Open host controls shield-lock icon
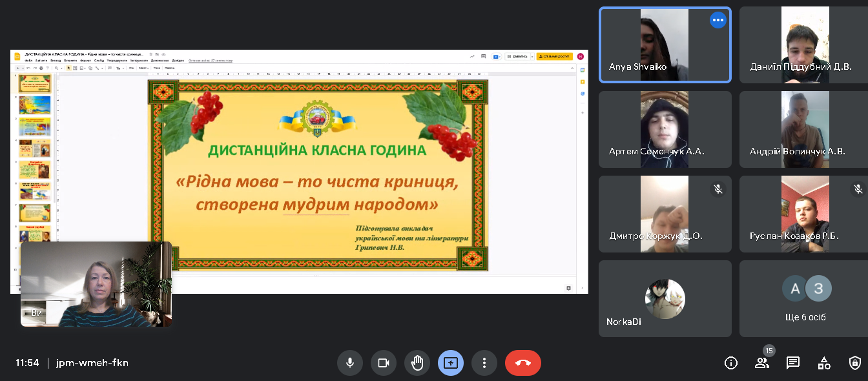Screen dimensions: 868x381 [x=855, y=363]
